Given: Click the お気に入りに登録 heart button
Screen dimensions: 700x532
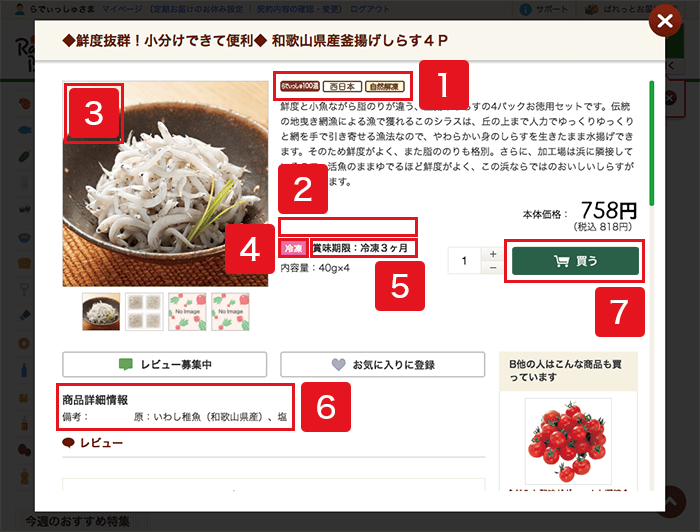Looking at the screenshot, I should [x=383, y=365].
